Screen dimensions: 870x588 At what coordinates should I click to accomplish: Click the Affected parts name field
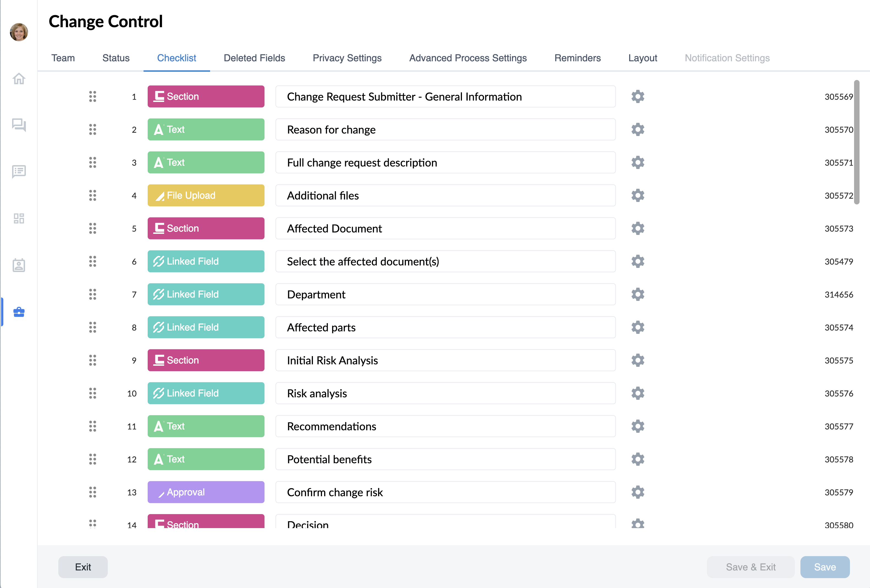(x=445, y=327)
